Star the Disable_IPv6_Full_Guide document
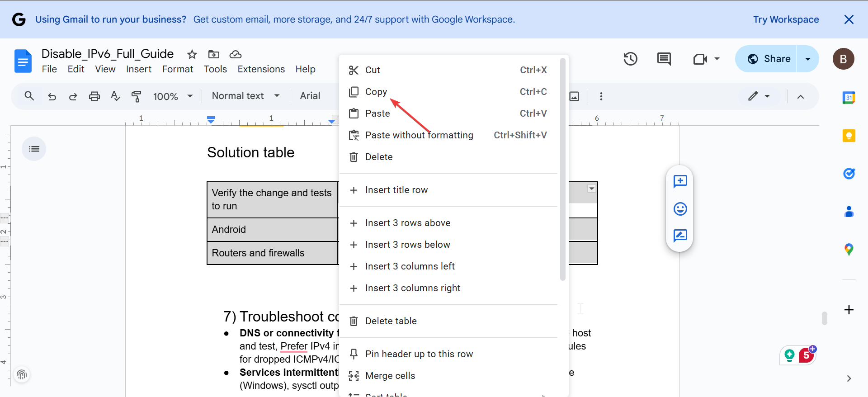 click(x=192, y=54)
